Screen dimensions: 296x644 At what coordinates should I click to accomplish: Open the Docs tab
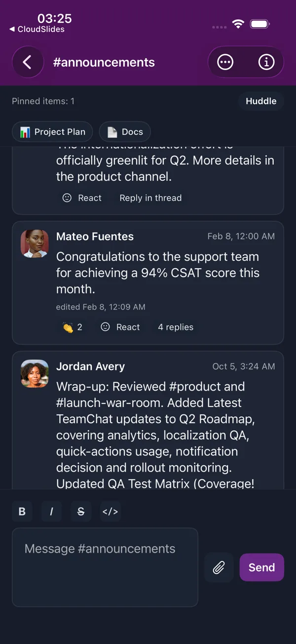point(125,132)
